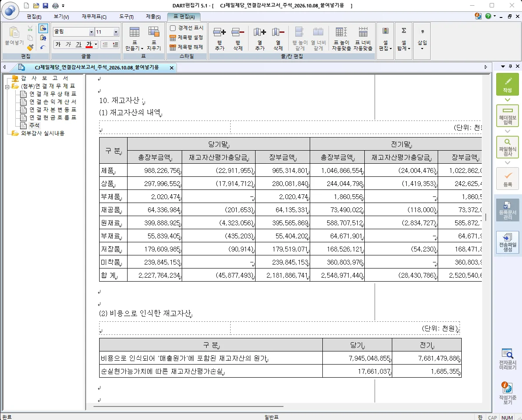Screen dimensions: 522x420
Task: Click the 붙여넣기 paste button
Action: [x=14, y=36]
